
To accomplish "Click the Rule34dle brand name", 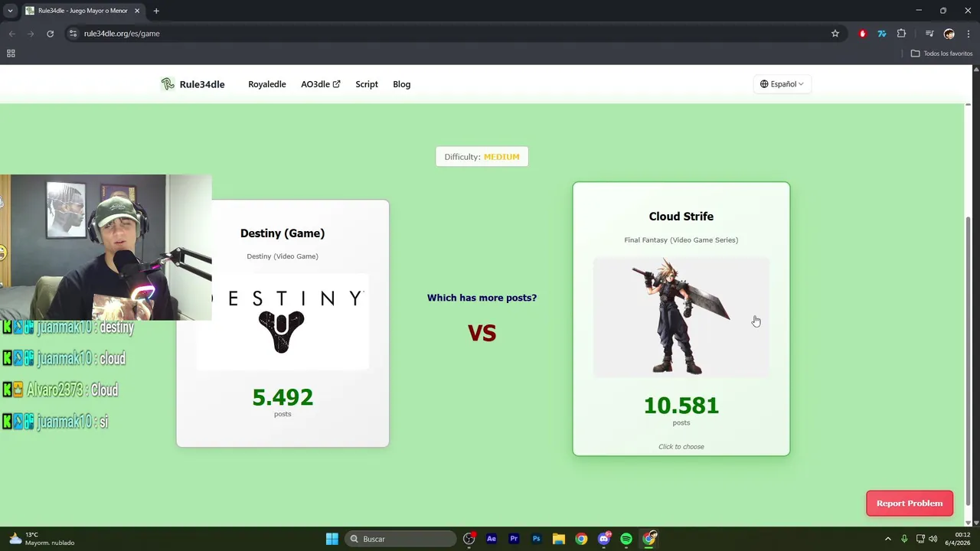I will point(202,84).
